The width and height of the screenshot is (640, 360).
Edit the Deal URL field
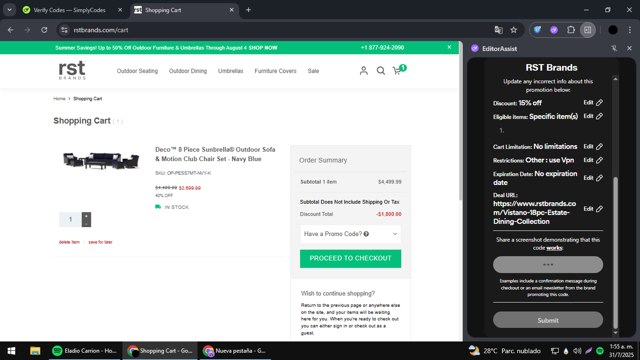pyautogui.click(x=593, y=209)
